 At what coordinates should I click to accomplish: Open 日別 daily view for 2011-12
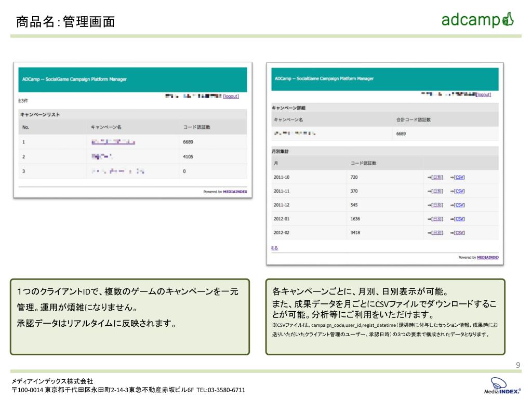437,205
